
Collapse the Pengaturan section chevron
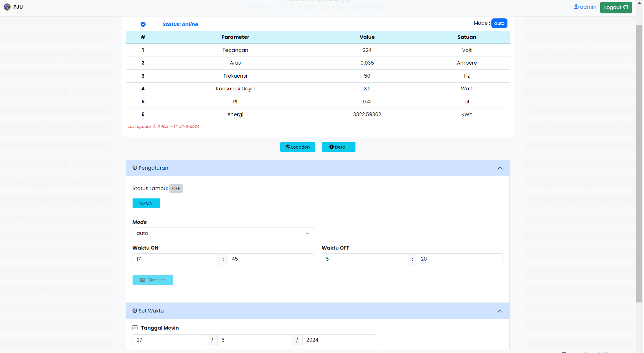tap(500, 168)
